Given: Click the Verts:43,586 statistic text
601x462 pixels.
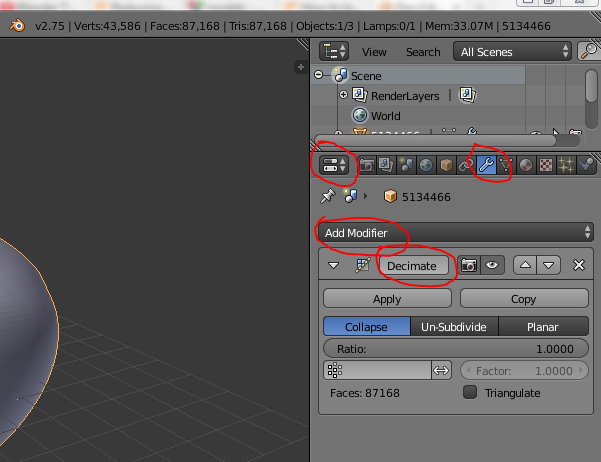Looking at the screenshot, I should pyautogui.click(x=107, y=26).
